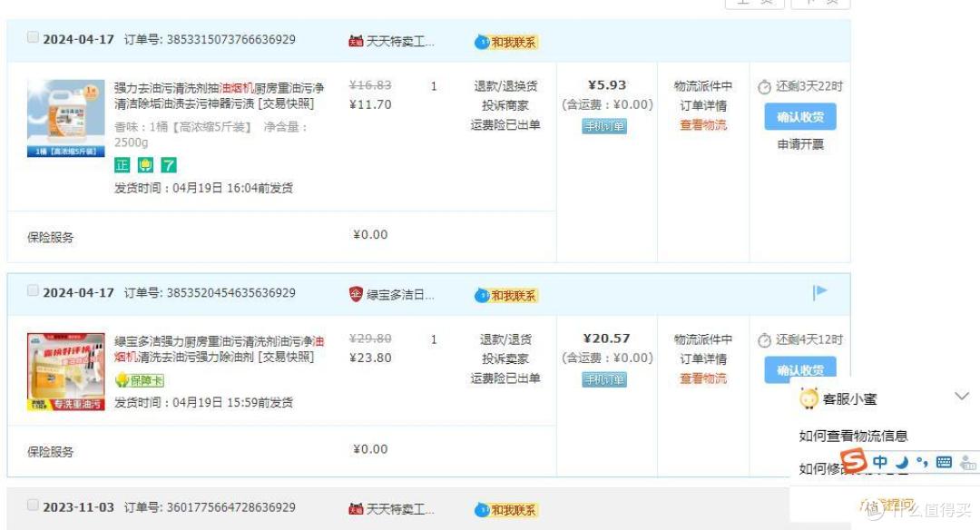Click blue flag icon on second order
Image resolution: width=980 pixels, height=530 pixels.
tap(820, 292)
